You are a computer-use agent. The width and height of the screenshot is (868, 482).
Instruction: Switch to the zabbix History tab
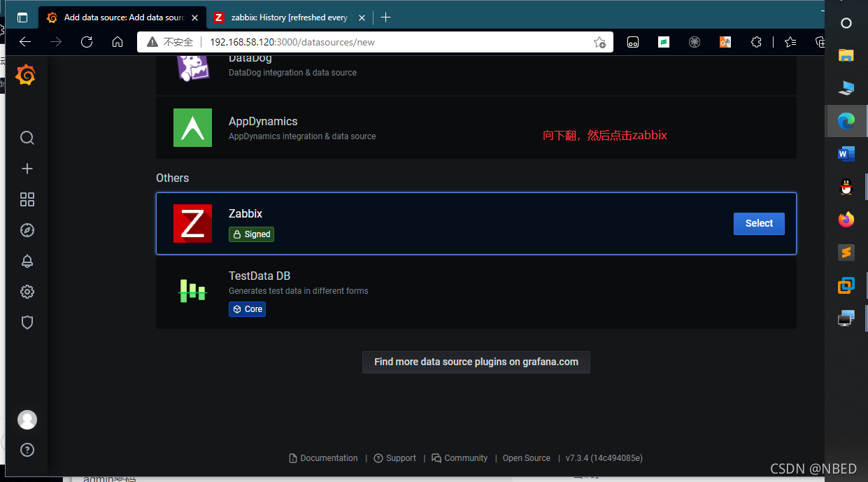click(x=290, y=17)
